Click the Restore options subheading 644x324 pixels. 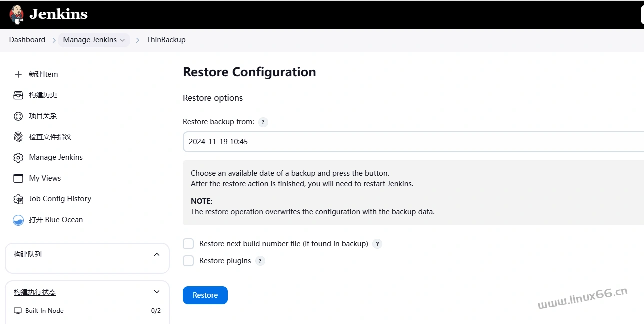pos(213,98)
